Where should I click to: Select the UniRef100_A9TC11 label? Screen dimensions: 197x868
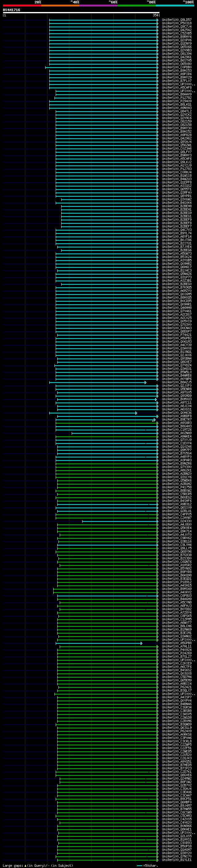[x=176, y=402]
